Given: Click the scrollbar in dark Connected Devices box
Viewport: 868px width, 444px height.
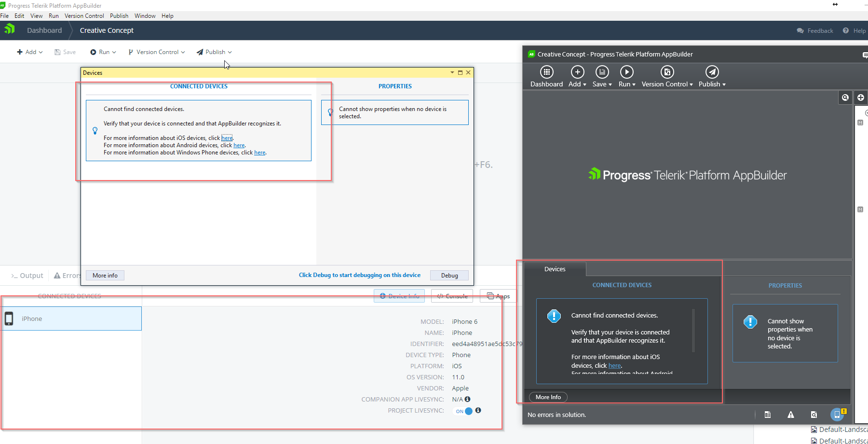Looking at the screenshot, I should pos(693,331).
